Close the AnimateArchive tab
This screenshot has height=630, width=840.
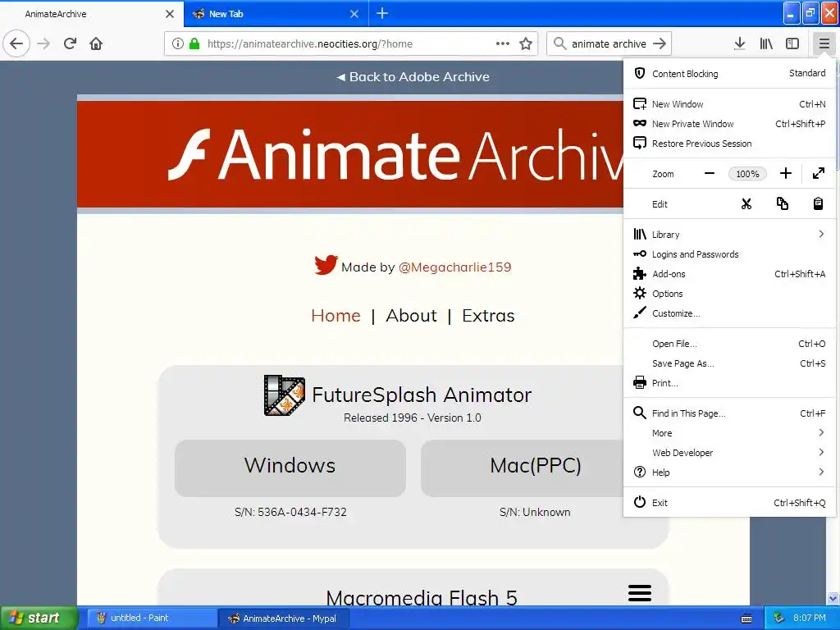tap(170, 14)
